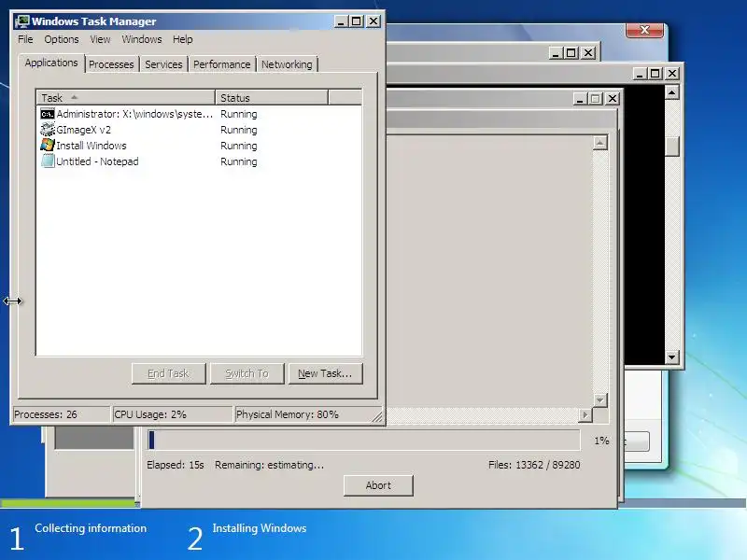Minimize the Task Manager window
The image size is (747, 560).
pyautogui.click(x=341, y=21)
